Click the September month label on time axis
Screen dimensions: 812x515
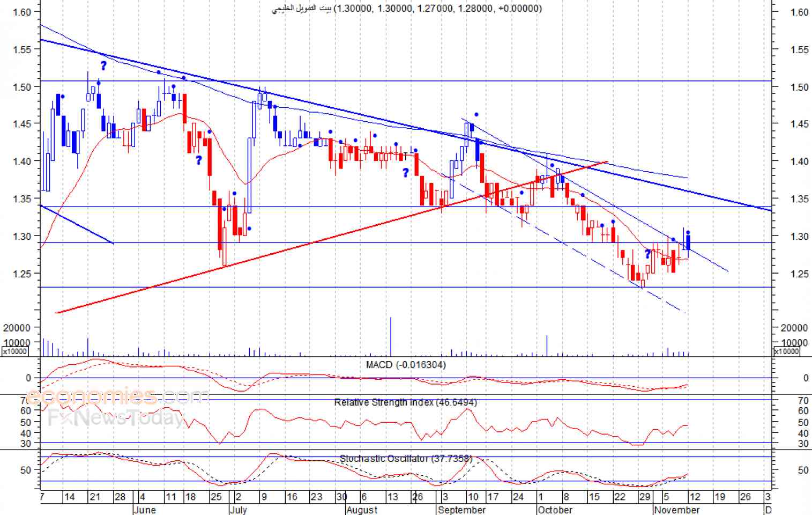pos(461,510)
